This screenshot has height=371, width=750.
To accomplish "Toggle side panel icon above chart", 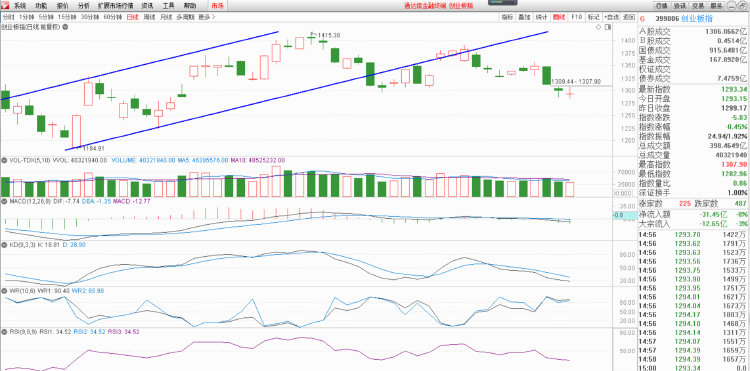I will [608, 28].
